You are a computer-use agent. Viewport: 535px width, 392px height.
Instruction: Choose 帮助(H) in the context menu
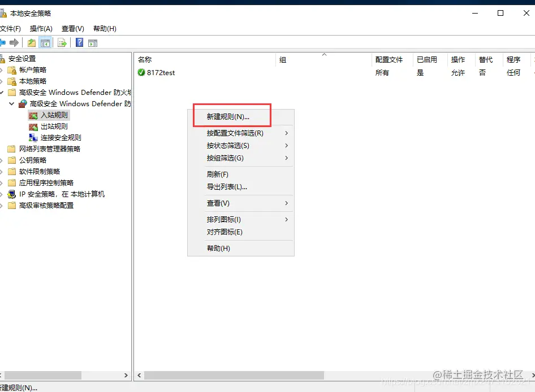(x=240, y=248)
